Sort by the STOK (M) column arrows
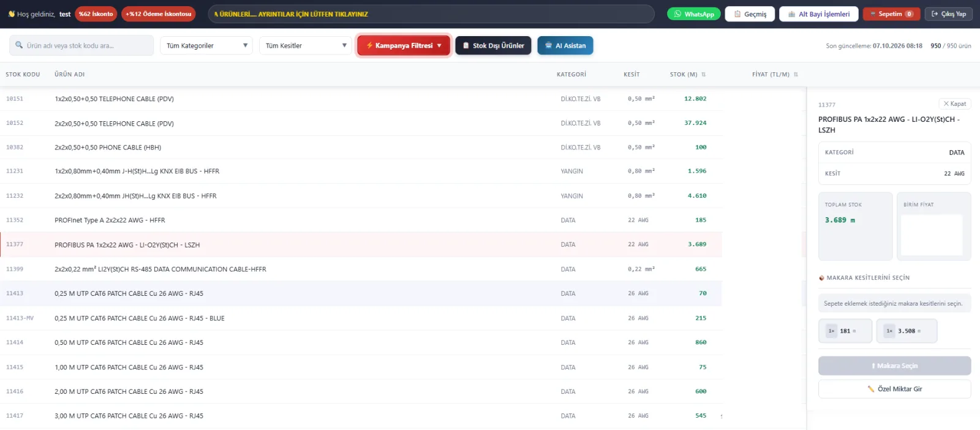The width and height of the screenshot is (980, 430). click(704, 75)
